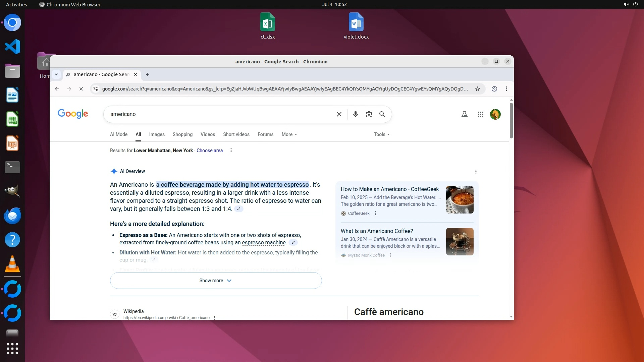The height and width of the screenshot is (362, 644).
Task: Click the voice search microphone icon
Action: pyautogui.click(x=356, y=114)
